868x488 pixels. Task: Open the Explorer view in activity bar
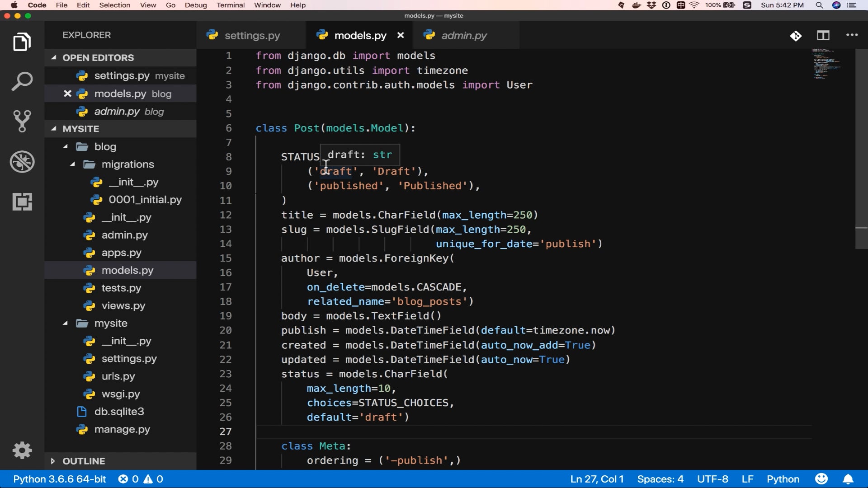tap(22, 42)
